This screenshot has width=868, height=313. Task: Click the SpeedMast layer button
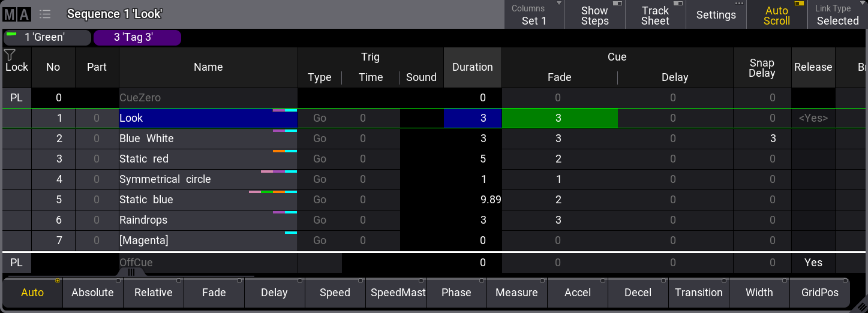(x=395, y=293)
